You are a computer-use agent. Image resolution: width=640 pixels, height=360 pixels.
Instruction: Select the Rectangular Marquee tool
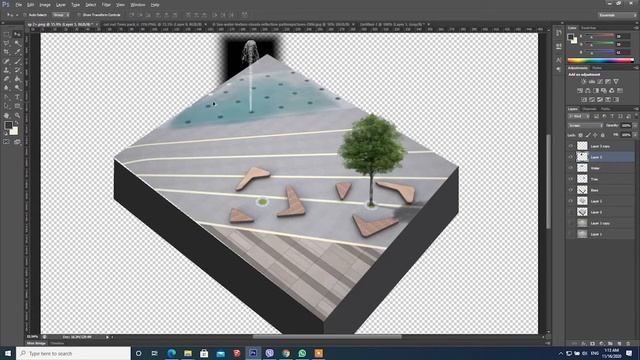pyautogui.click(x=7, y=34)
